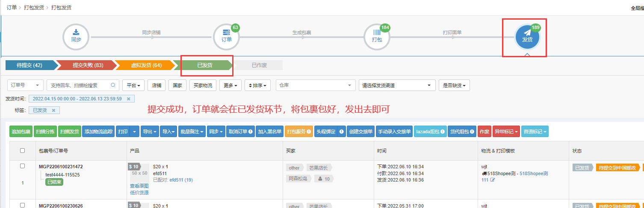Switch to the 待提交 (42) tab
The width and height of the screenshot is (644, 208).
pyautogui.click(x=29, y=65)
